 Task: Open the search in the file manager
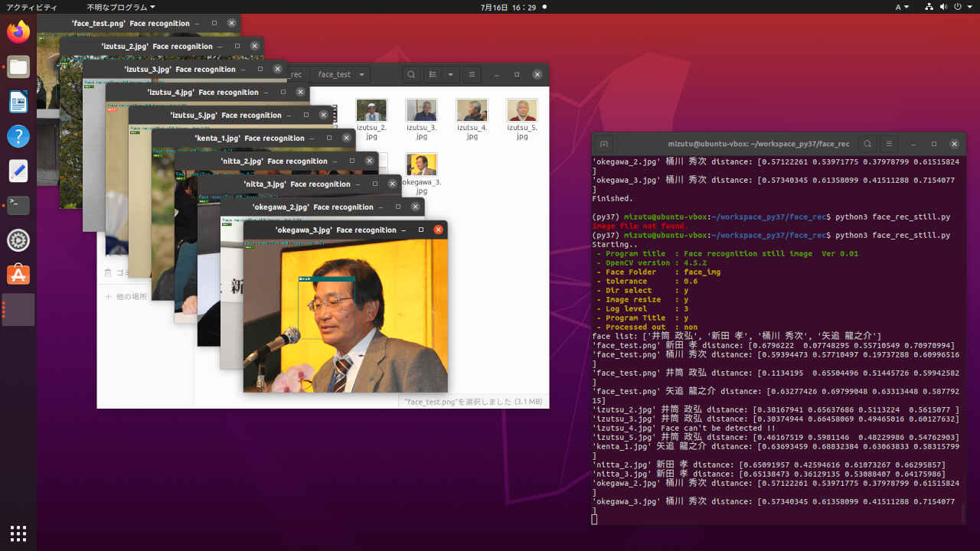[x=411, y=74]
